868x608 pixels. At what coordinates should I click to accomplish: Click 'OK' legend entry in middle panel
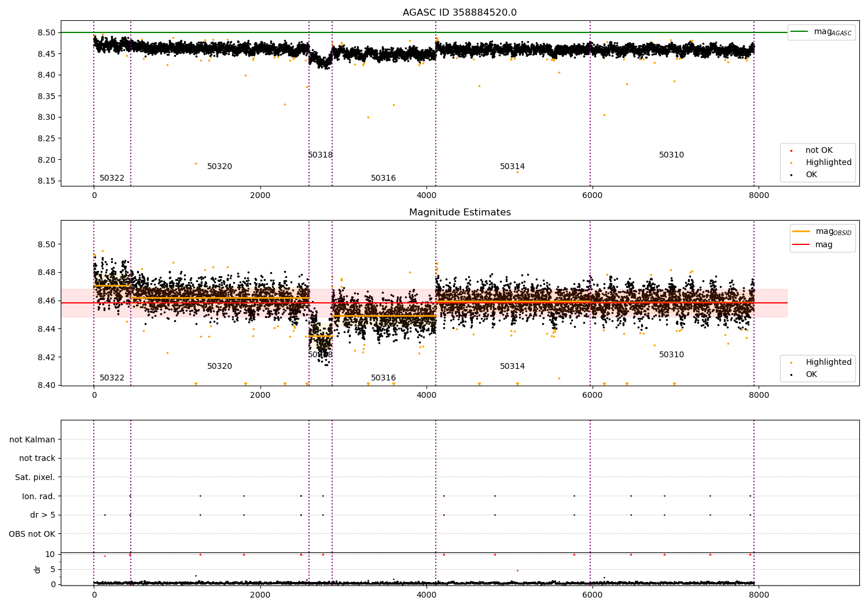point(811,375)
